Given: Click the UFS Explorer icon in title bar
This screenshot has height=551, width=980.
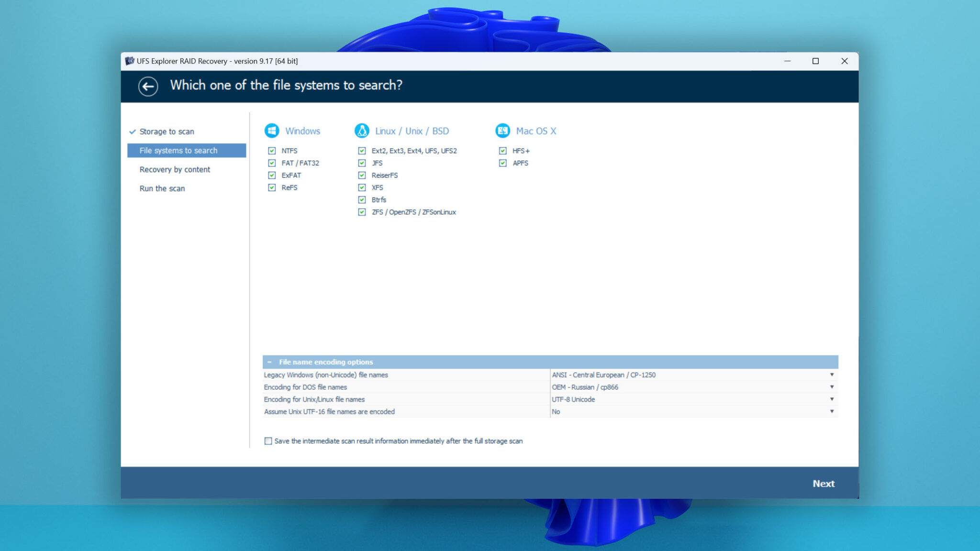Looking at the screenshot, I should 129,61.
